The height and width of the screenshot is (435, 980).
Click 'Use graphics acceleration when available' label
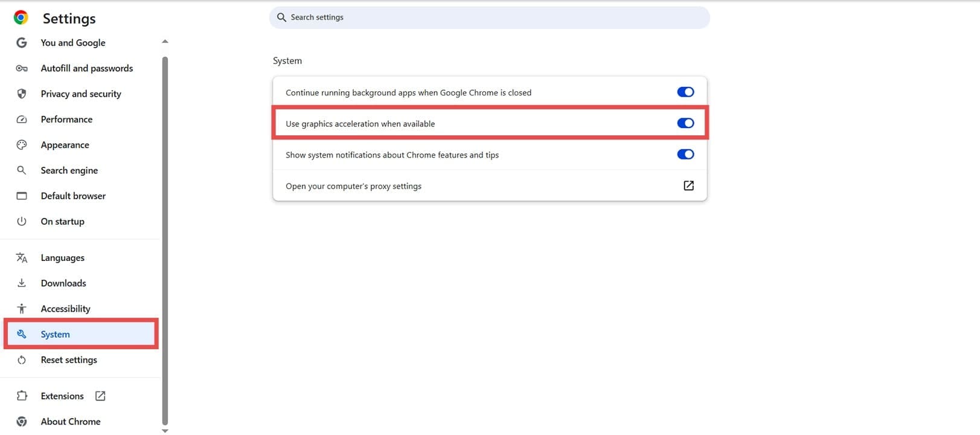360,124
